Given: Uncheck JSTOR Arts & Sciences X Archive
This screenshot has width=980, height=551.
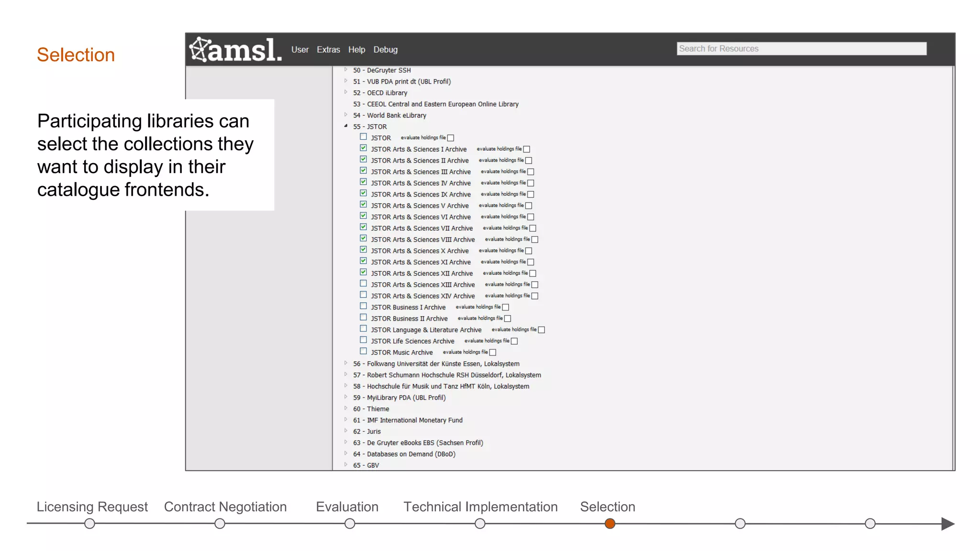Looking at the screenshot, I should (363, 250).
